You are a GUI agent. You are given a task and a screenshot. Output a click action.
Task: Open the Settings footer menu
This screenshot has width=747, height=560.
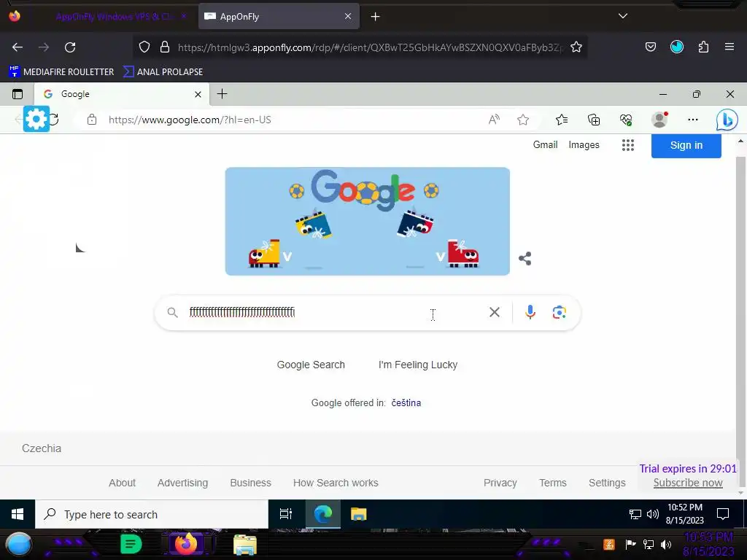(607, 483)
